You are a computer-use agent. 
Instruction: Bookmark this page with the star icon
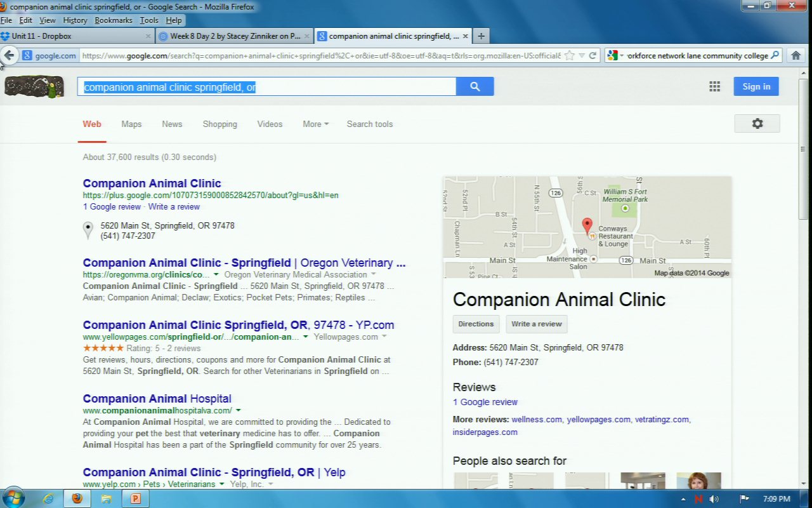pos(569,55)
